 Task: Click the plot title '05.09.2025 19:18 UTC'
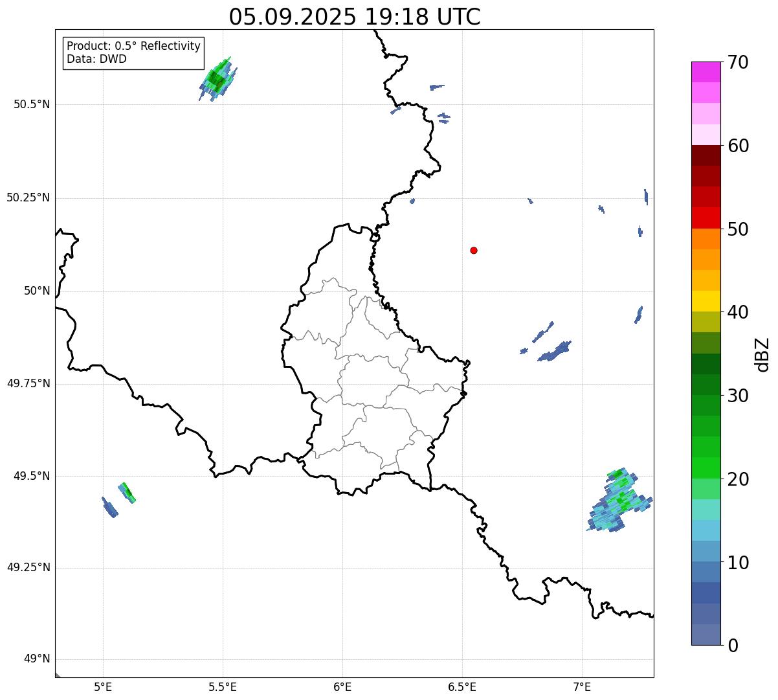[355, 17]
